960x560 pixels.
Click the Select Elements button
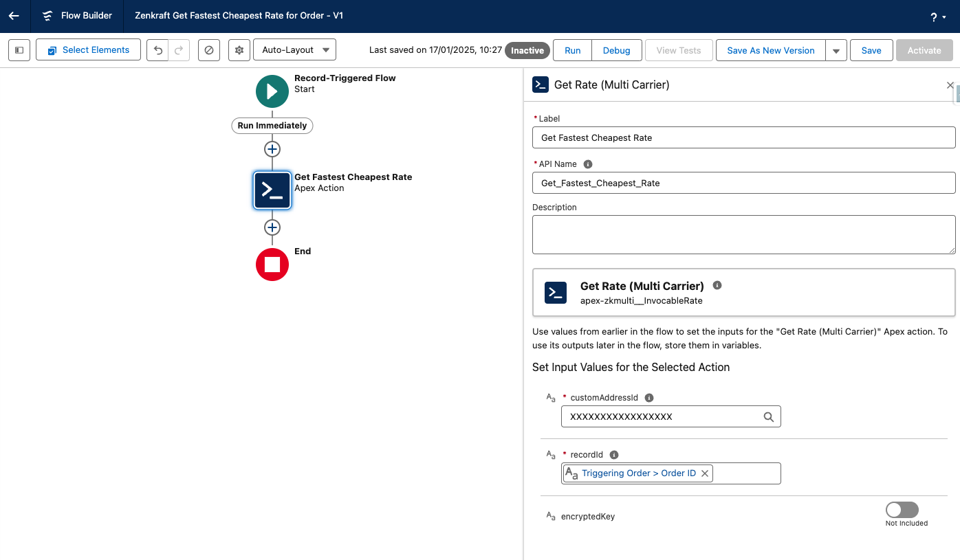pos(88,50)
